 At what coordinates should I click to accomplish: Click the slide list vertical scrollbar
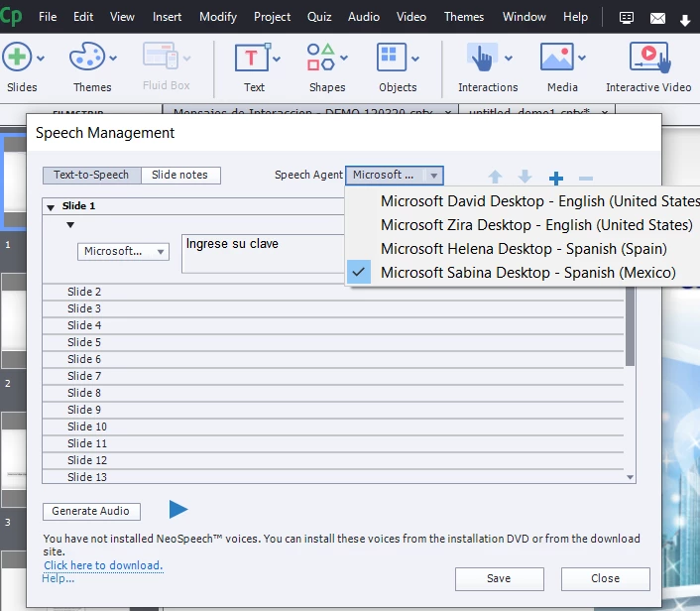click(630, 326)
